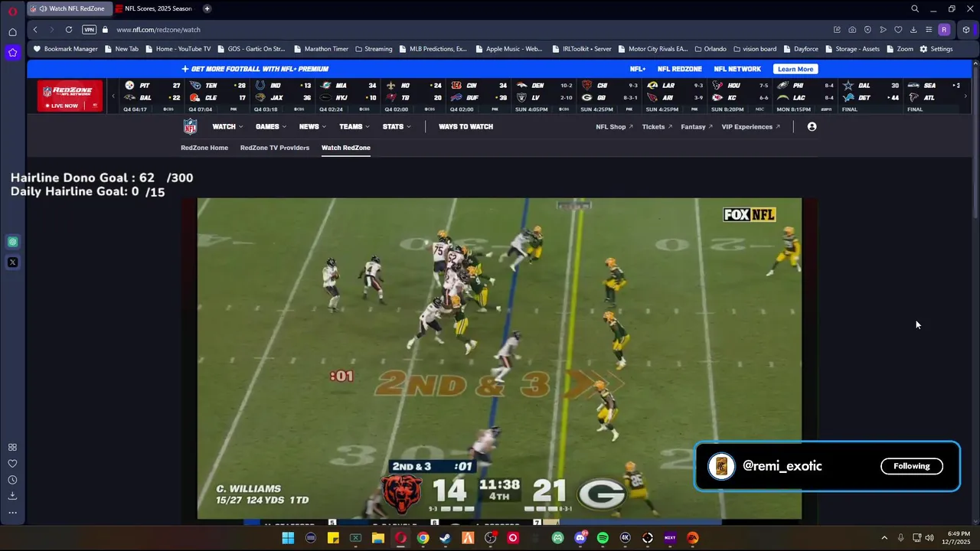This screenshot has width=980, height=551.
Task: Select the Watch NFL RedZone browser tab
Action: (69, 8)
